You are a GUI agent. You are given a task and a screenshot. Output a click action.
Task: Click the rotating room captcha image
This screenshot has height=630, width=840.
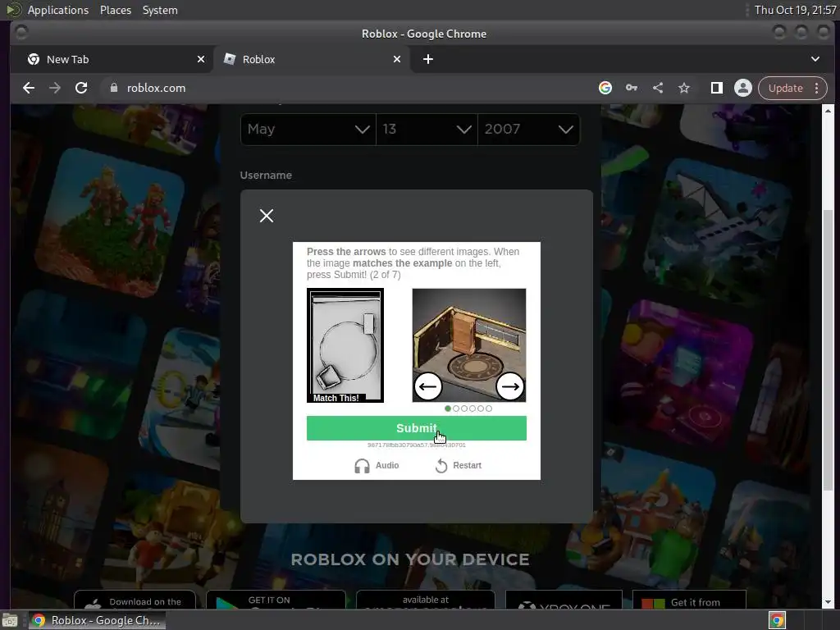469,345
